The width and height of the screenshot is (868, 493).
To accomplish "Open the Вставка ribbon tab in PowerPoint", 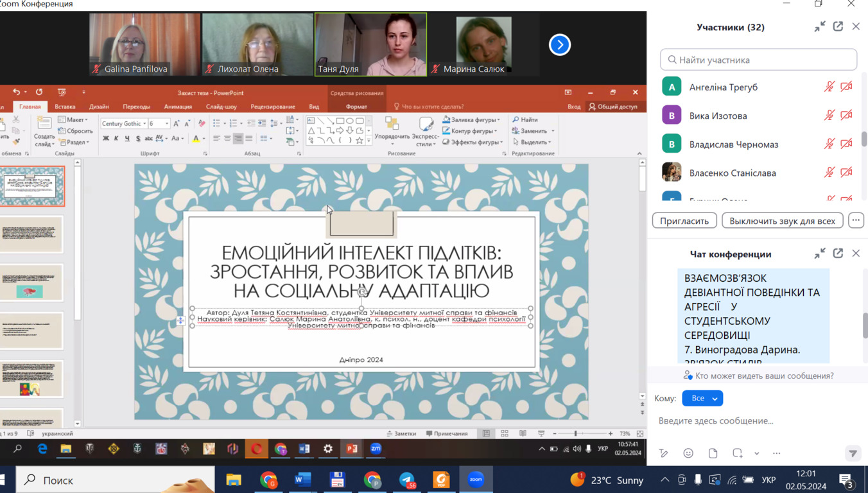I will (x=65, y=107).
